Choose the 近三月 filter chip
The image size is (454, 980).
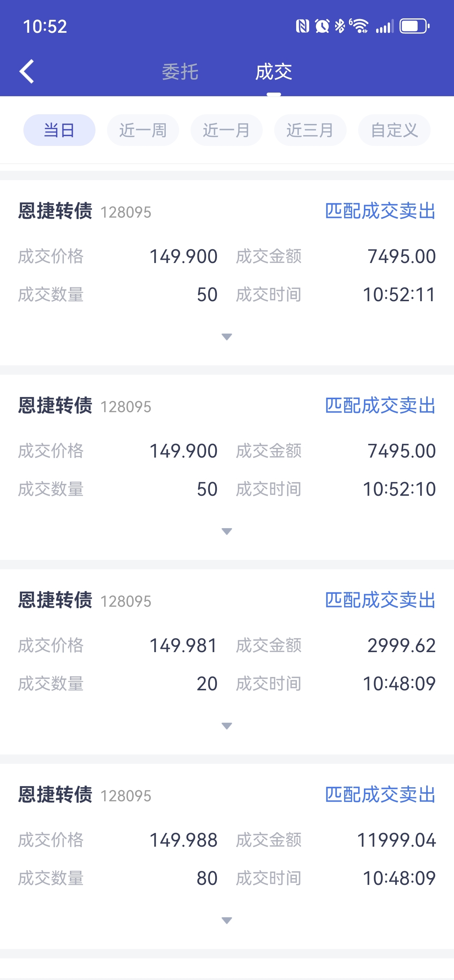pos(310,130)
